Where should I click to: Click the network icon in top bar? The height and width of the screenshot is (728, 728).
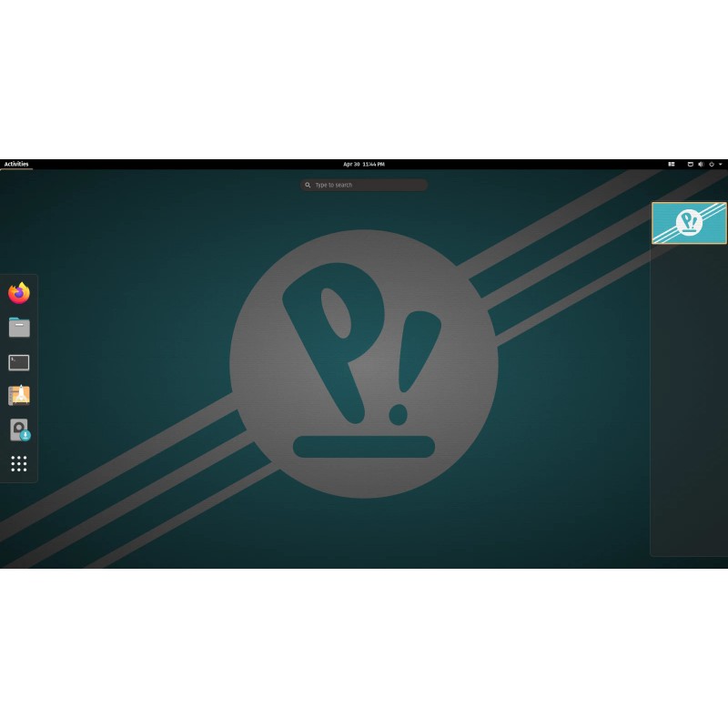tap(691, 165)
